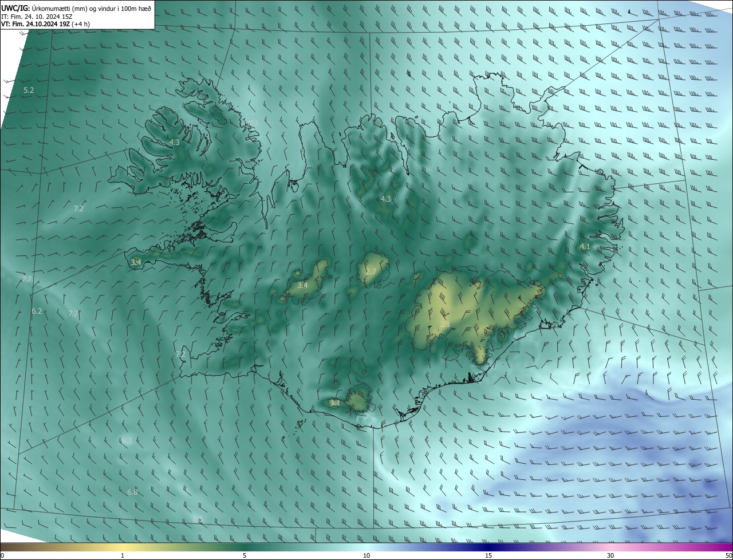The height and width of the screenshot is (560, 733).
Task: Click the colorbar tick label 5
Action: tap(245, 556)
